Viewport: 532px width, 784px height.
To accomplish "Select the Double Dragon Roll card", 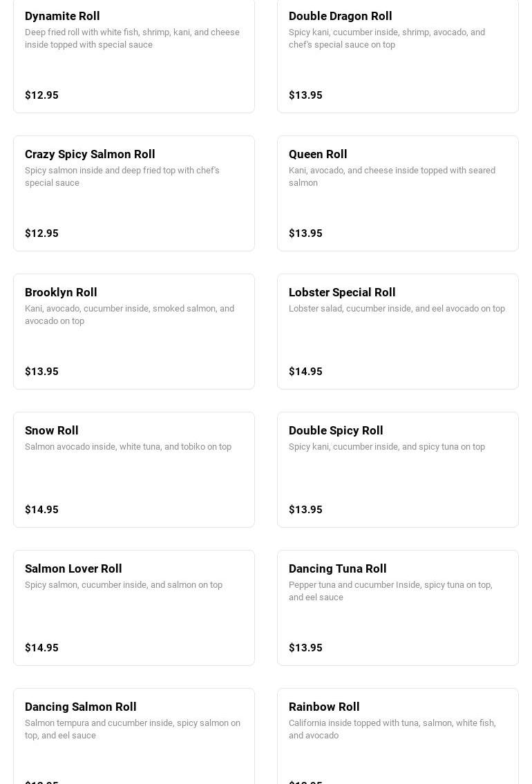I will (340, 16).
